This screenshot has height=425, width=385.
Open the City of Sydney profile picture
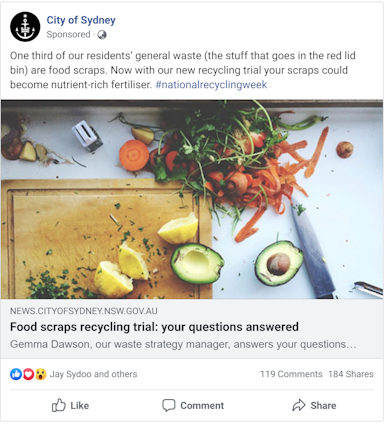tap(25, 27)
